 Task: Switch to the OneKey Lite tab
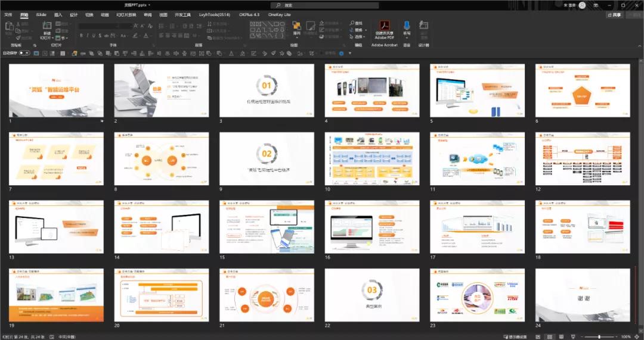pos(280,14)
